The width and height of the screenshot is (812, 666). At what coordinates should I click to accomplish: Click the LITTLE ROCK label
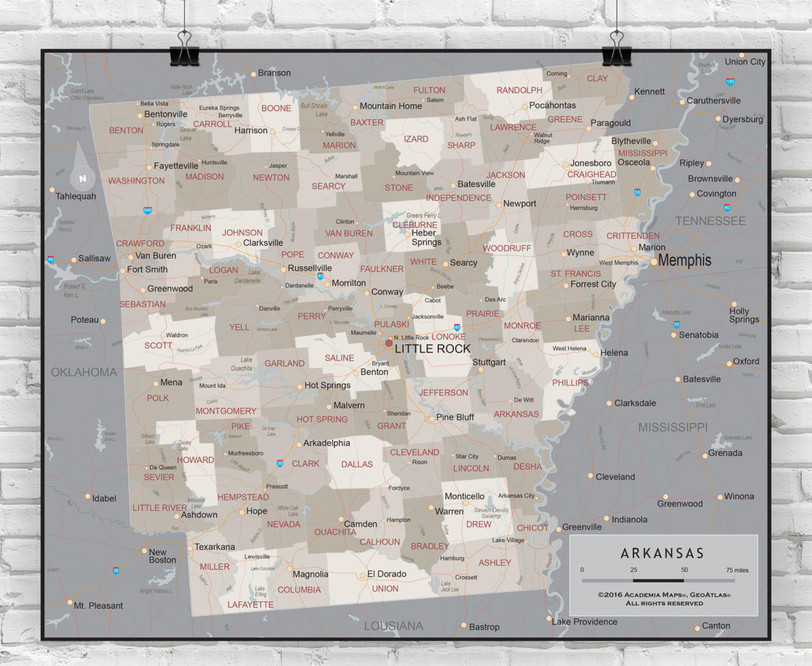(x=433, y=349)
